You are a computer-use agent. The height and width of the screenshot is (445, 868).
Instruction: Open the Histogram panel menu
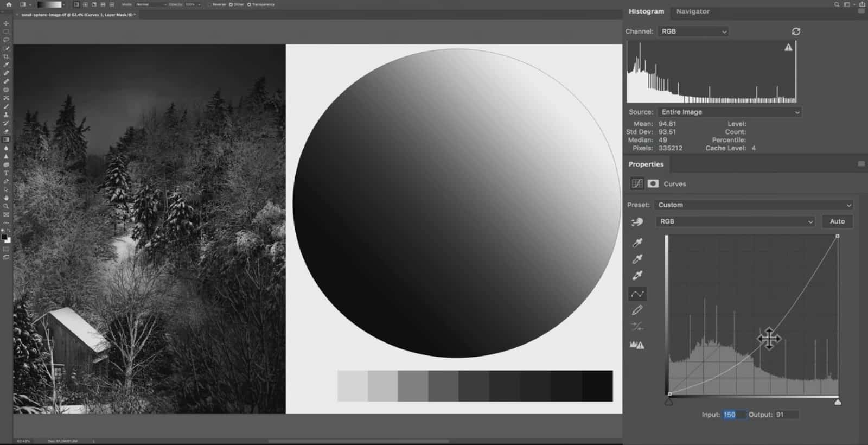(x=861, y=11)
